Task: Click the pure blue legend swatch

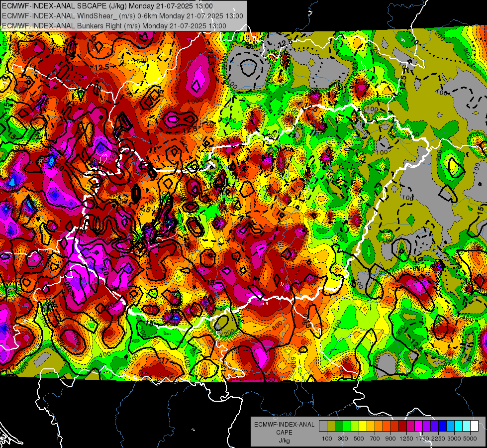Action: click(443, 426)
